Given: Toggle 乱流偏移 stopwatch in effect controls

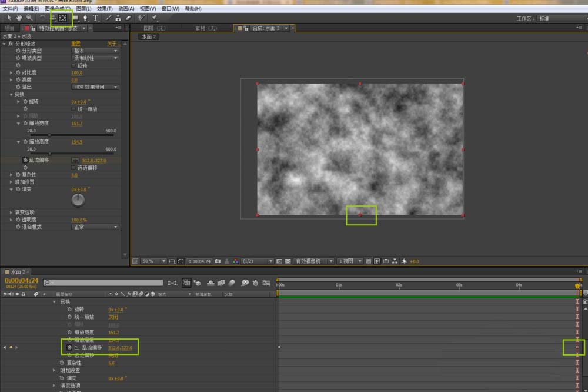Looking at the screenshot, I should 25,160.
